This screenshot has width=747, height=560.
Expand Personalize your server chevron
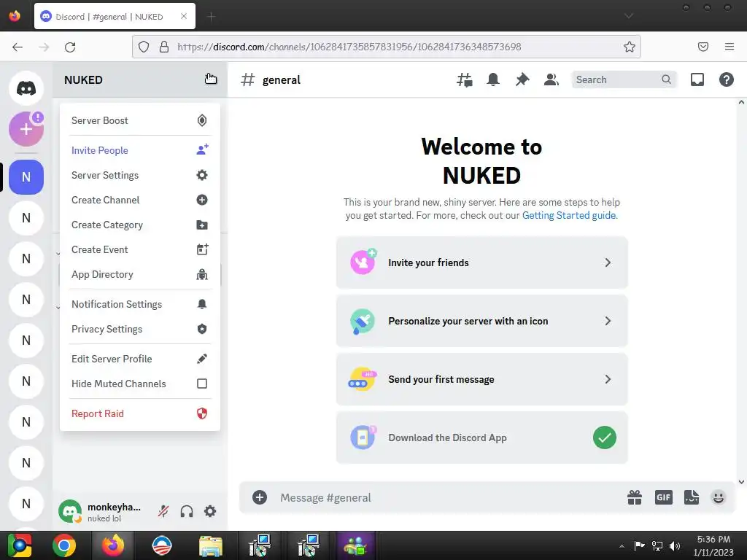tap(608, 321)
